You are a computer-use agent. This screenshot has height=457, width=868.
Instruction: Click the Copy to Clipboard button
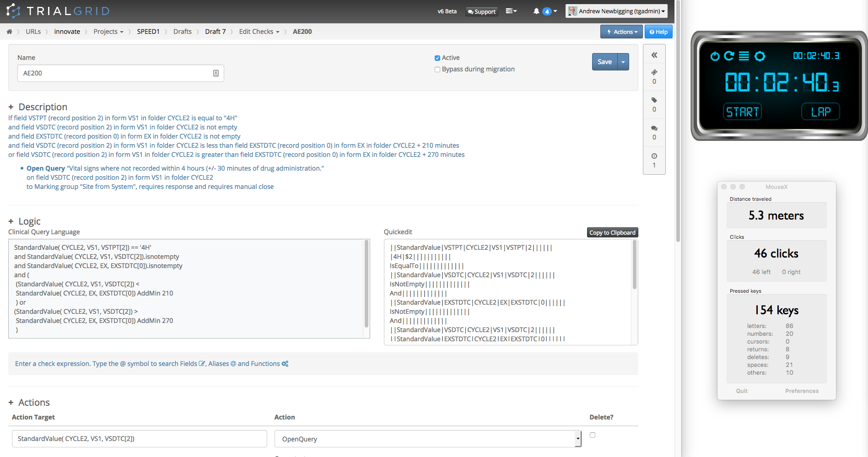coord(612,232)
